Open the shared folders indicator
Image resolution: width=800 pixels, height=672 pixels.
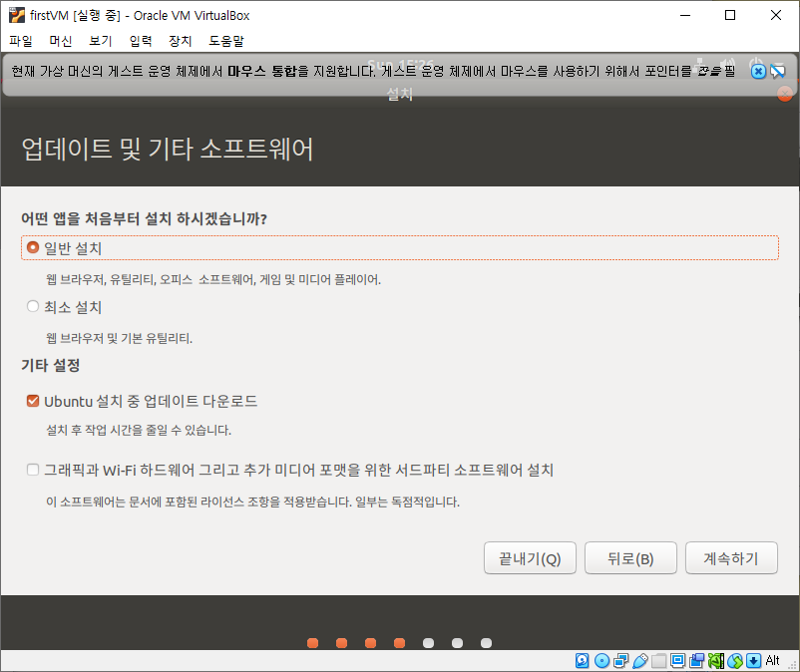pos(658,661)
